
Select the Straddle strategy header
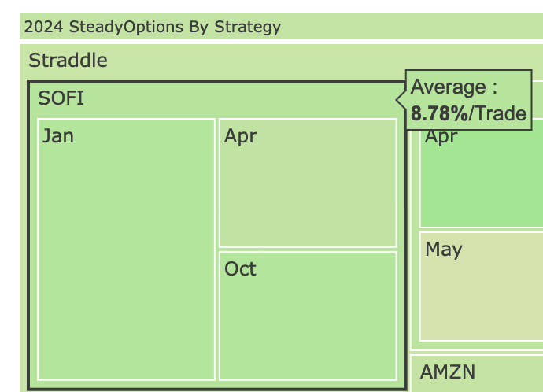[281, 61]
